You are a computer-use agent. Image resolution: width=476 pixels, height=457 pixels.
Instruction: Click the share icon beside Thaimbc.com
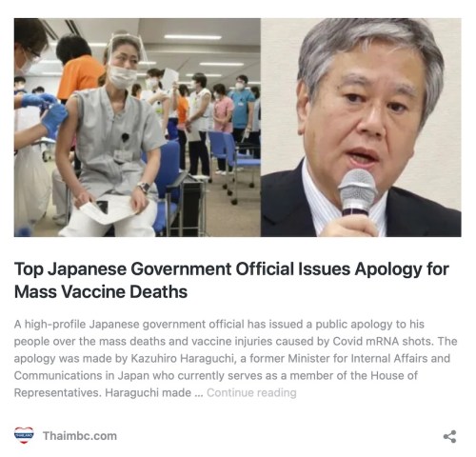[x=449, y=437]
